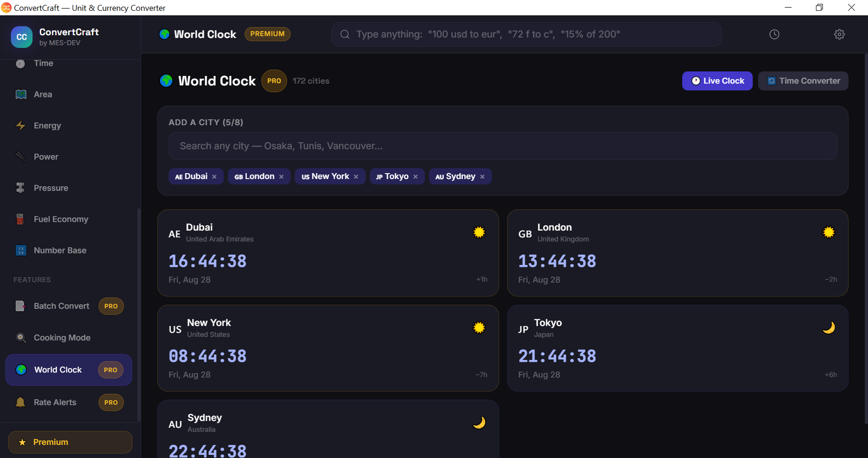Image resolution: width=868 pixels, height=458 pixels.
Task: Open Area converter in sidebar
Action: (68, 94)
